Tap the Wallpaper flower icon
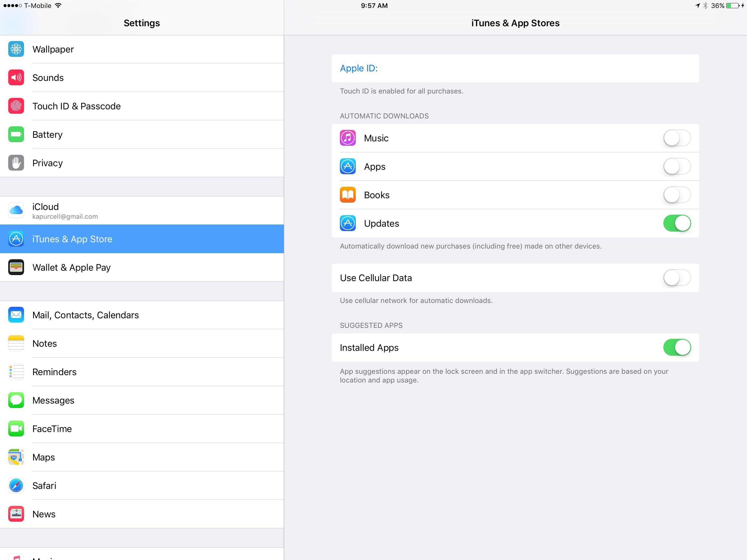The width and height of the screenshot is (747, 560). pyautogui.click(x=16, y=49)
